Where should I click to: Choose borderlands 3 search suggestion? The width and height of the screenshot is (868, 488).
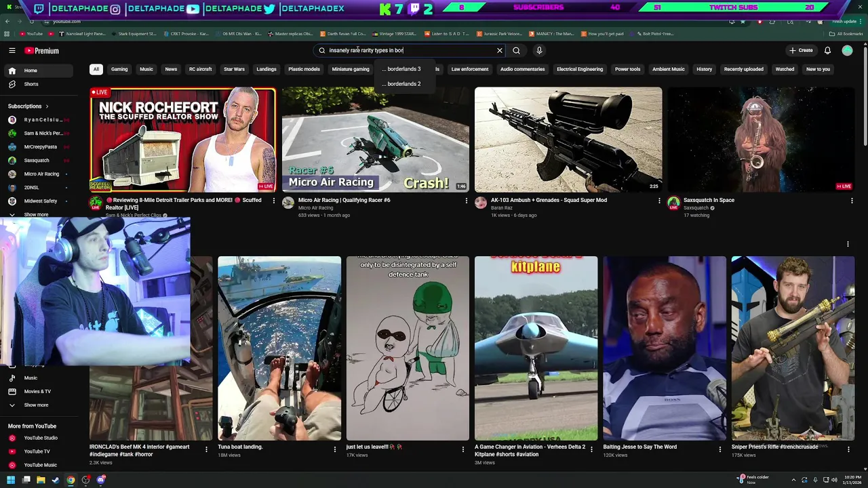[404, 69]
